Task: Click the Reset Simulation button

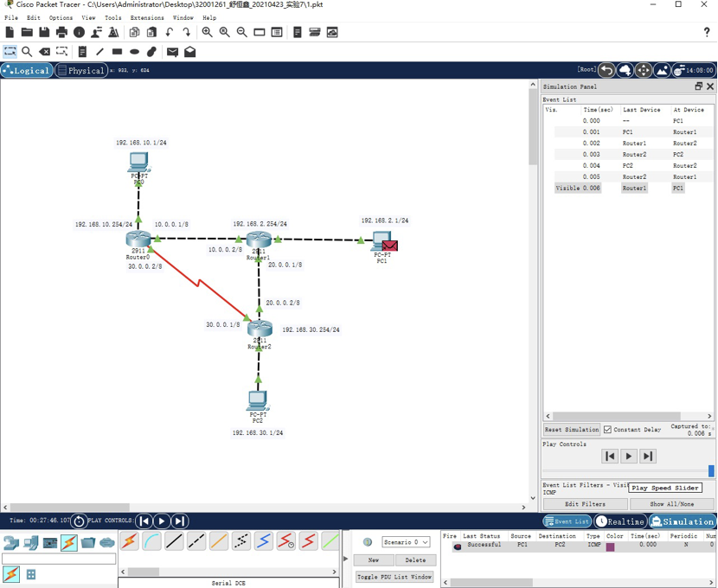Action: pyautogui.click(x=571, y=430)
